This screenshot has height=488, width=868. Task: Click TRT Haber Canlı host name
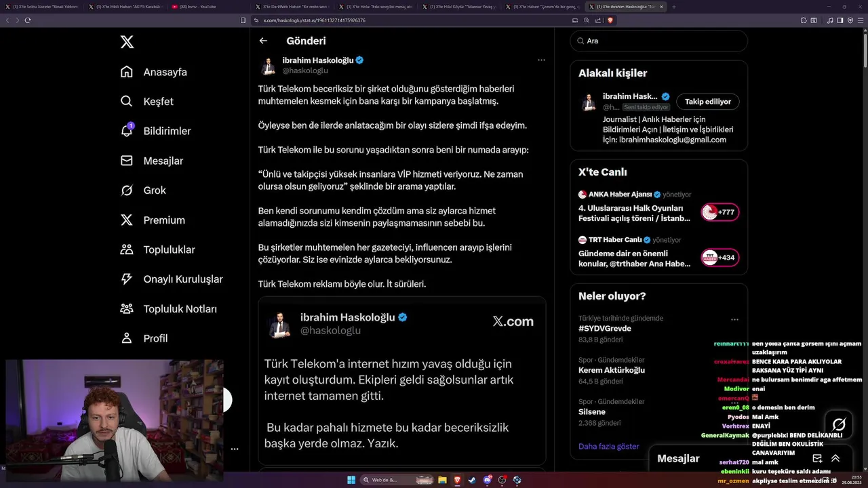click(x=615, y=240)
